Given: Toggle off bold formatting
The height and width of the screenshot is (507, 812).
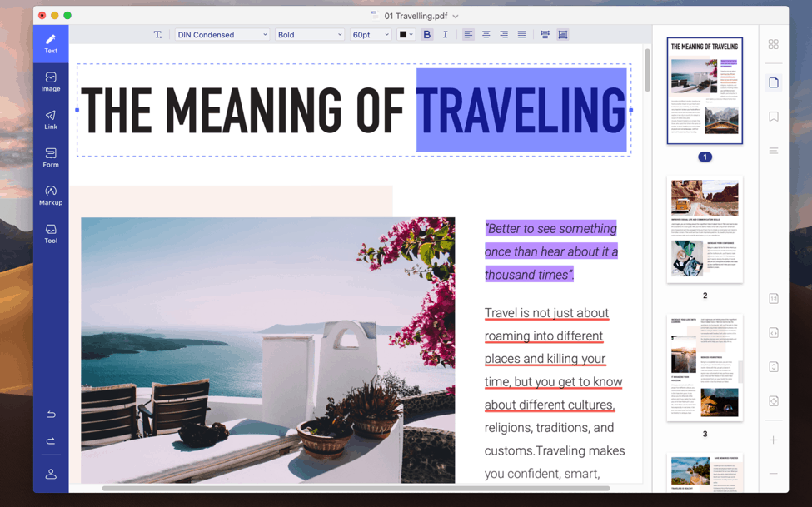Looking at the screenshot, I should pyautogui.click(x=426, y=34).
